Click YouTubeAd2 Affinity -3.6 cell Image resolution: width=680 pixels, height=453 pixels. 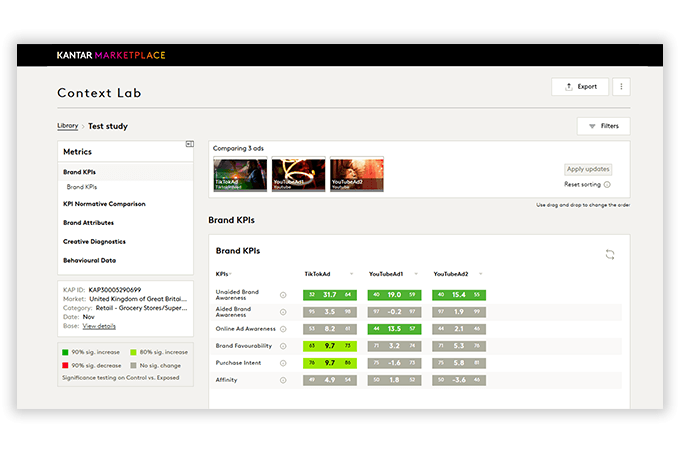tap(459, 380)
